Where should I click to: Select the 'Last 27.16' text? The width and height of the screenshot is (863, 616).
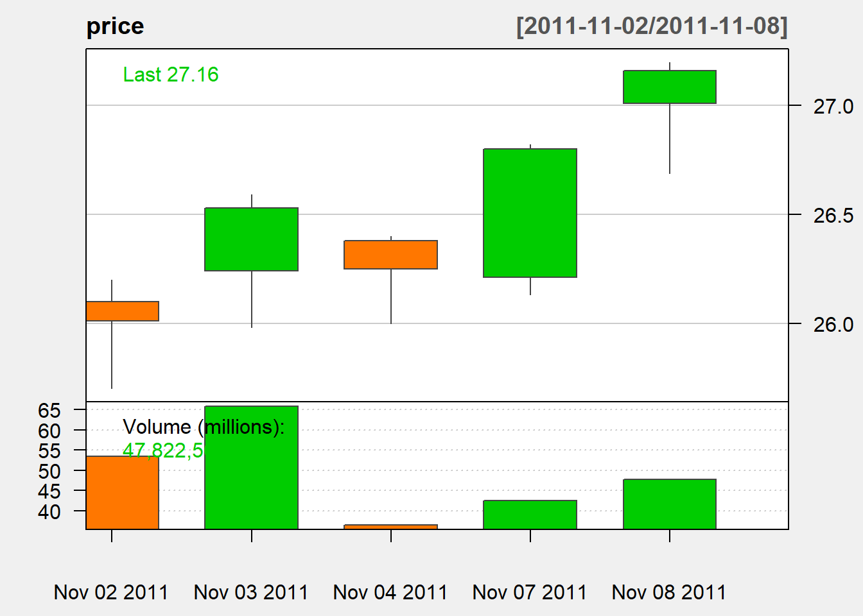[x=171, y=74]
